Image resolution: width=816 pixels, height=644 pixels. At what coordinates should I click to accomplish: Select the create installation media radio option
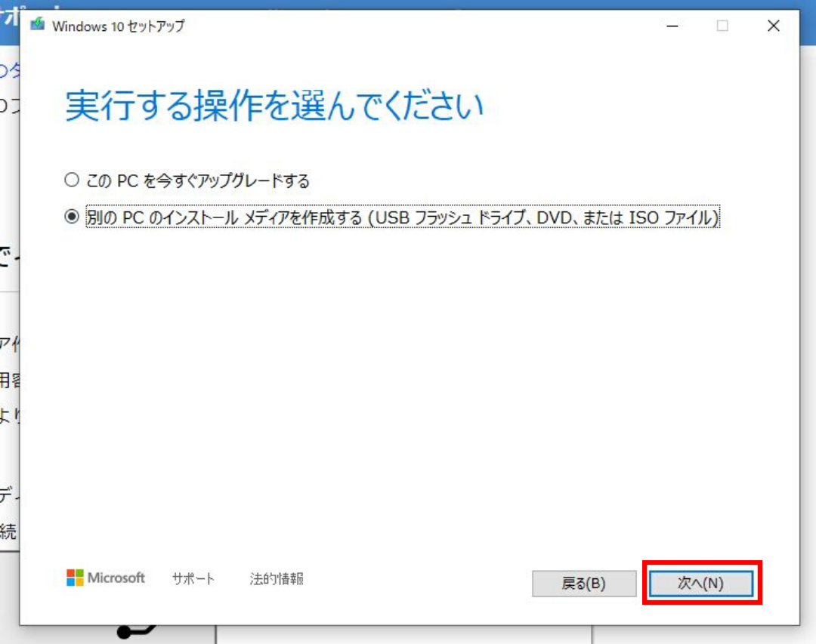click(72, 217)
